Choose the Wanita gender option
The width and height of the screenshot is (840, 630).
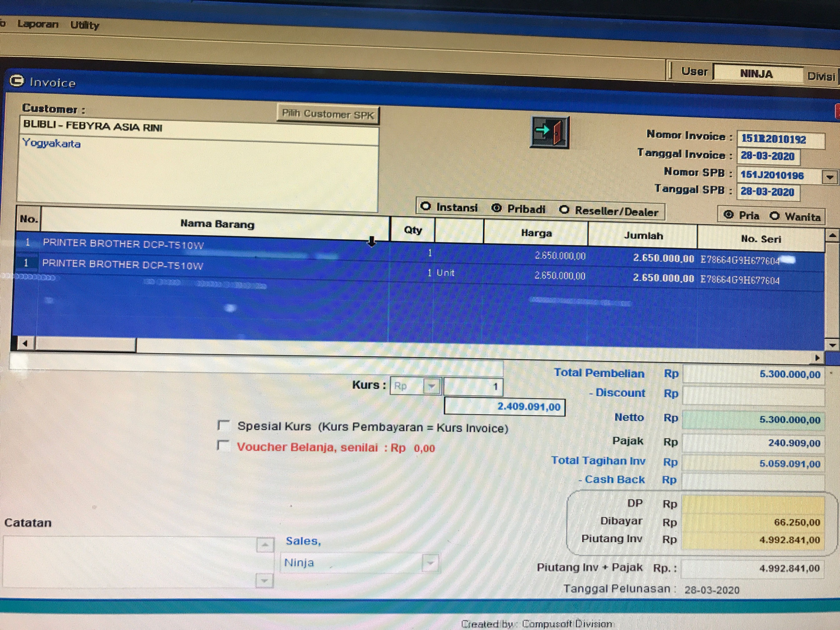[774, 216]
